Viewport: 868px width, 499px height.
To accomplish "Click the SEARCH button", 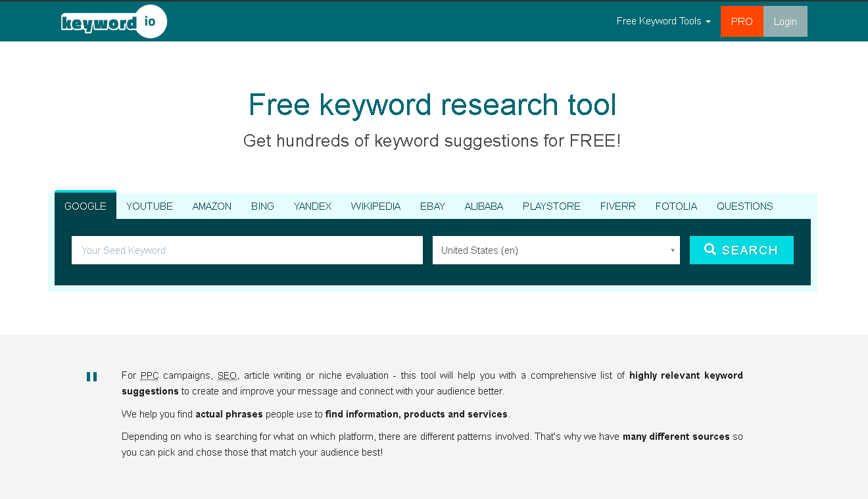I will pyautogui.click(x=741, y=250).
